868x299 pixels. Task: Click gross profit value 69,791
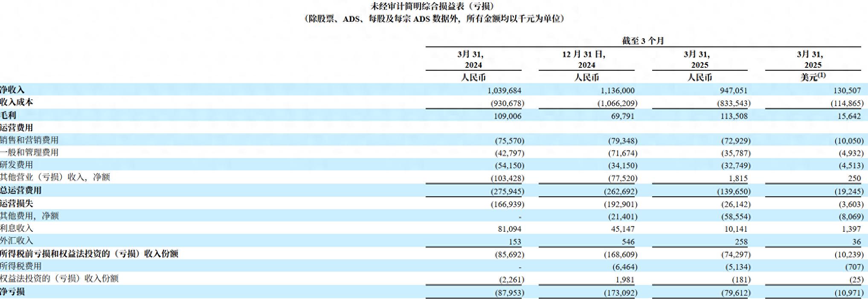point(623,116)
